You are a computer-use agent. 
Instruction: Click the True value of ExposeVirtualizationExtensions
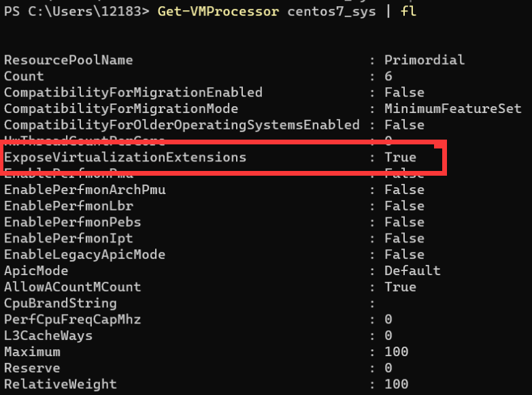coord(400,157)
